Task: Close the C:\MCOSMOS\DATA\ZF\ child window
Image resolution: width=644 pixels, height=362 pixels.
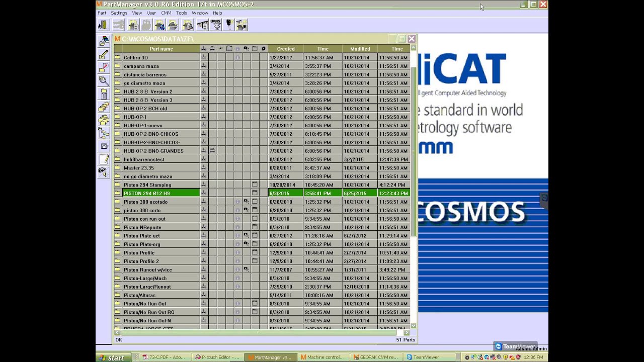Action: pyautogui.click(x=412, y=39)
